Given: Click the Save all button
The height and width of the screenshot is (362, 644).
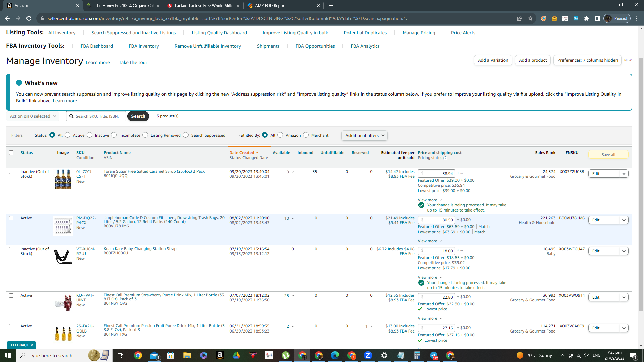Looking at the screenshot, I should pos(608,155).
